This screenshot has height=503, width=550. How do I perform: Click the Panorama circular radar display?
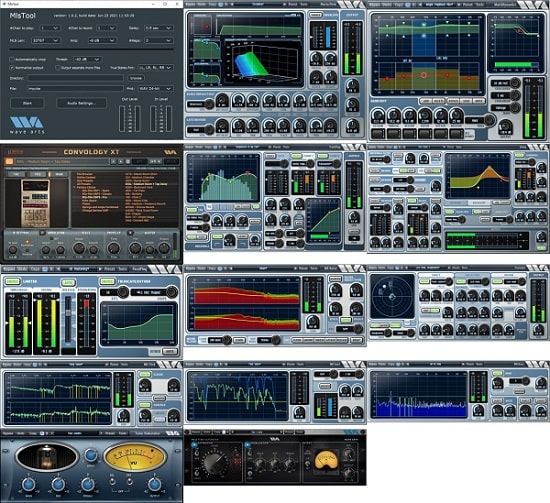pos(393,297)
